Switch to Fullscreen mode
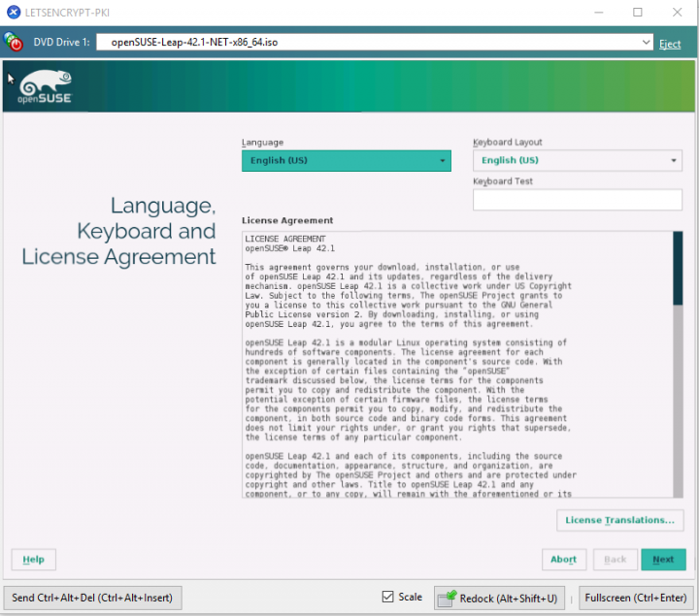699x616 pixels. [636, 598]
